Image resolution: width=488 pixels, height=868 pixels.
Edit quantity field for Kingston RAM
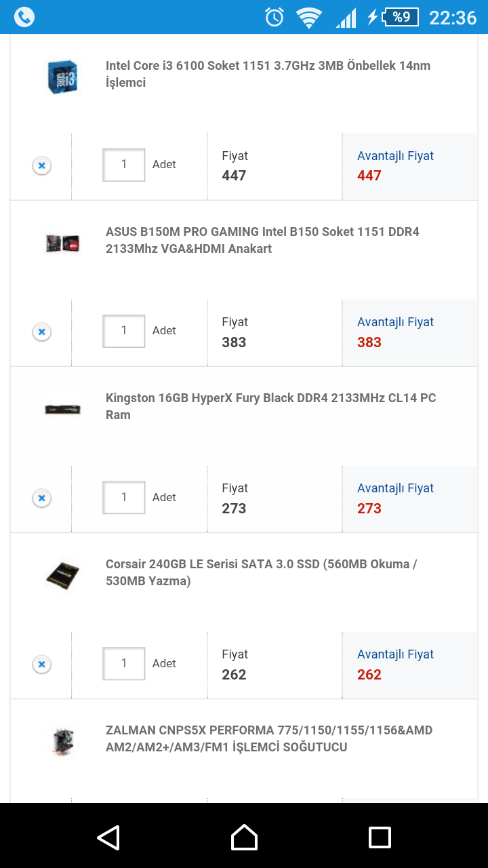[124, 497]
